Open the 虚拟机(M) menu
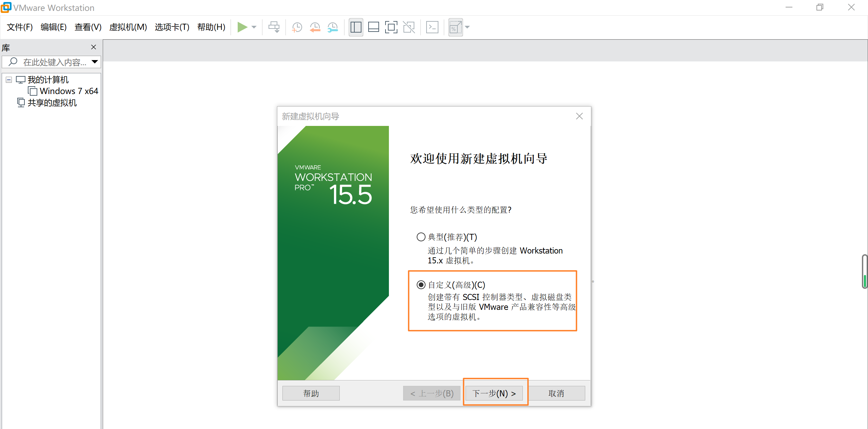Screen dimensions: 868x429 coord(128,27)
